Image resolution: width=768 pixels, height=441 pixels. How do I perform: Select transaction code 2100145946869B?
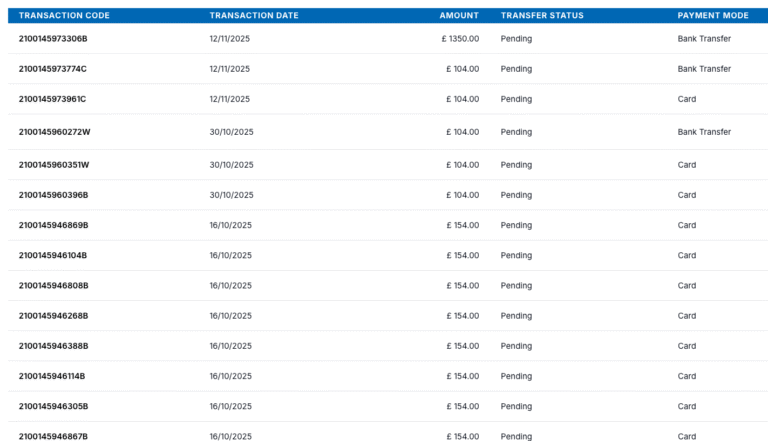tap(53, 225)
